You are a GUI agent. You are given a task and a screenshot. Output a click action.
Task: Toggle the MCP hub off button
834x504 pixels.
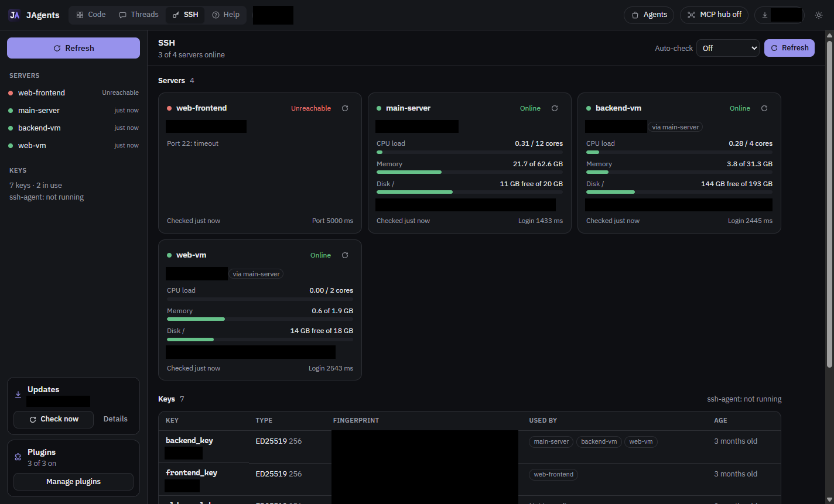tap(714, 15)
